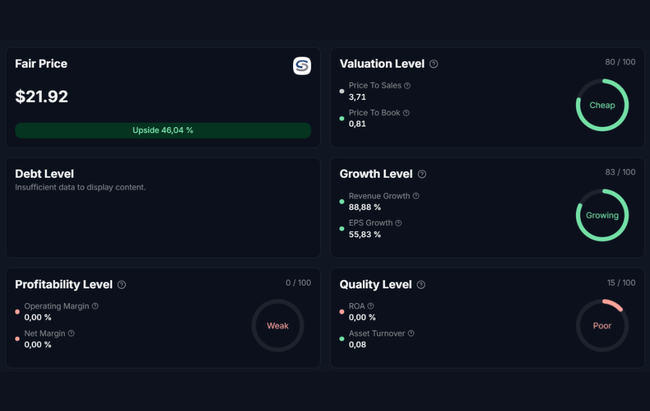Click the Weak profitability gauge ring
This screenshot has width=650, height=411.
point(277,325)
